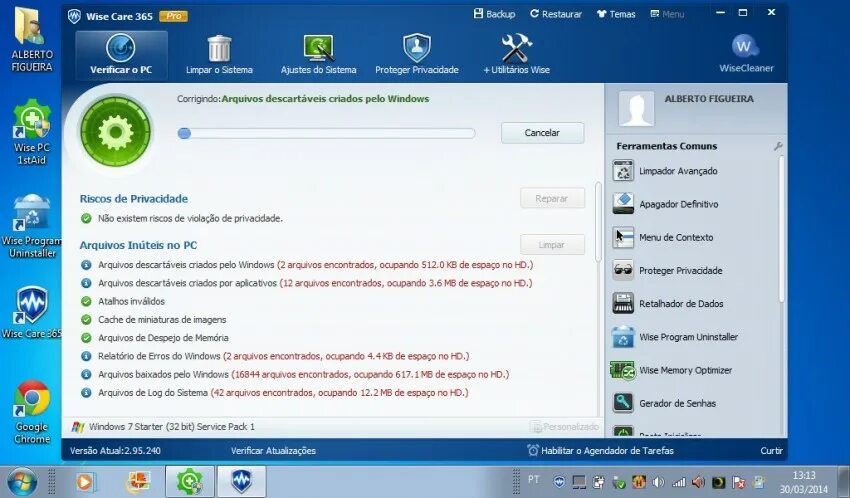Image resolution: width=850 pixels, height=498 pixels.
Task: Open ALBERTO FIGUEIRA desktop folder
Action: click(x=32, y=40)
